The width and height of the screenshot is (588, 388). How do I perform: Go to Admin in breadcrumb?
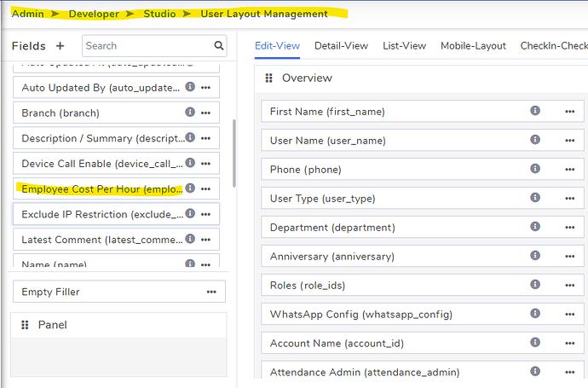[28, 14]
